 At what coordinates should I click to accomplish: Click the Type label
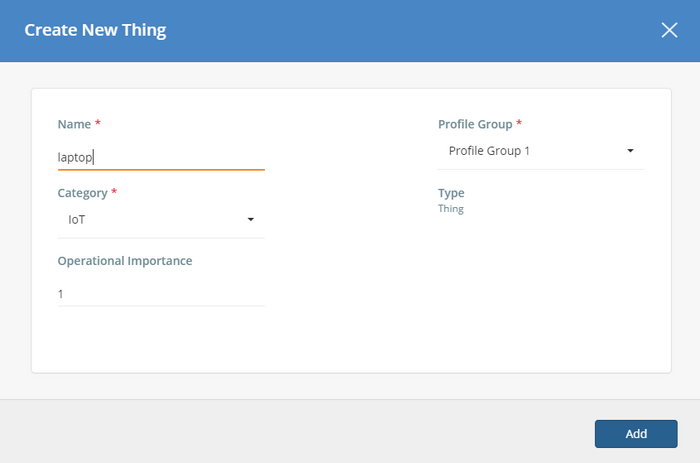tap(451, 193)
